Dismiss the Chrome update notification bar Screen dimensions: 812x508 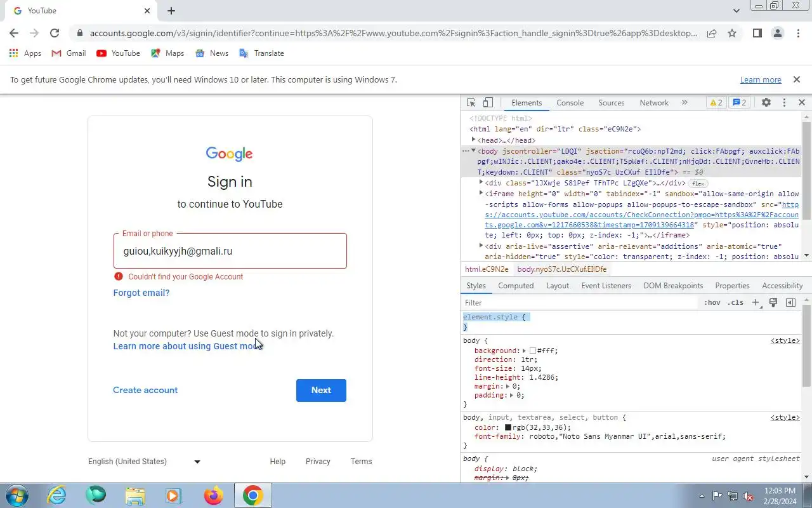pyautogui.click(x=796, y=79)
